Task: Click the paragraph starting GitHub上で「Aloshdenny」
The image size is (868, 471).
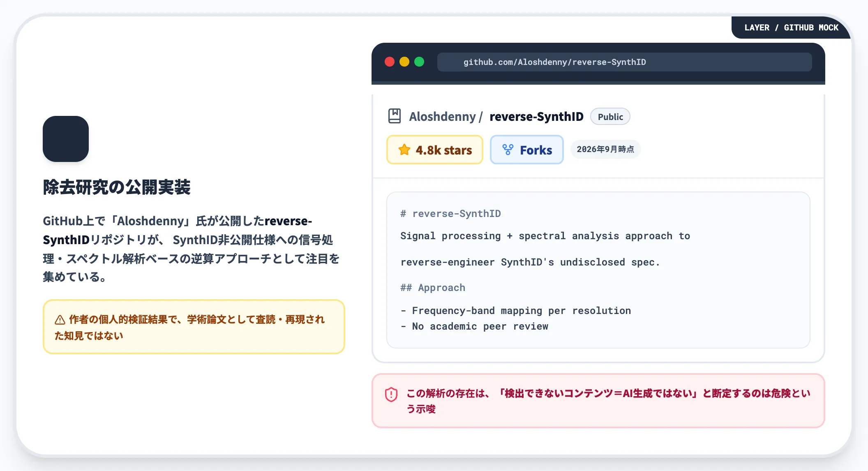Action: click(192, 249)
